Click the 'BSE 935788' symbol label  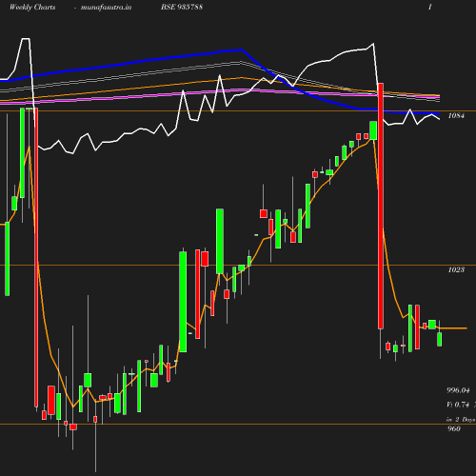pos(182,7)
